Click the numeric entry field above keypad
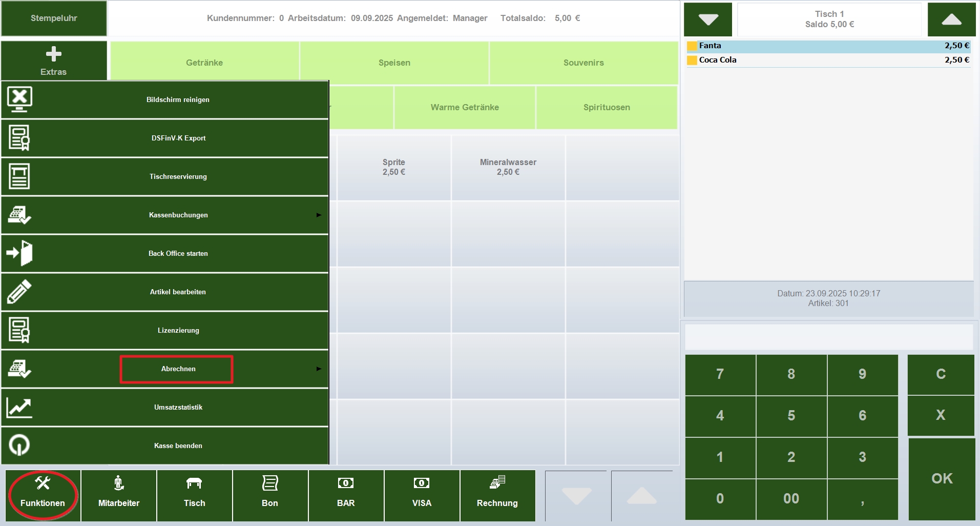The width and height of the screenshot is (980, 526). coord(829,337)
